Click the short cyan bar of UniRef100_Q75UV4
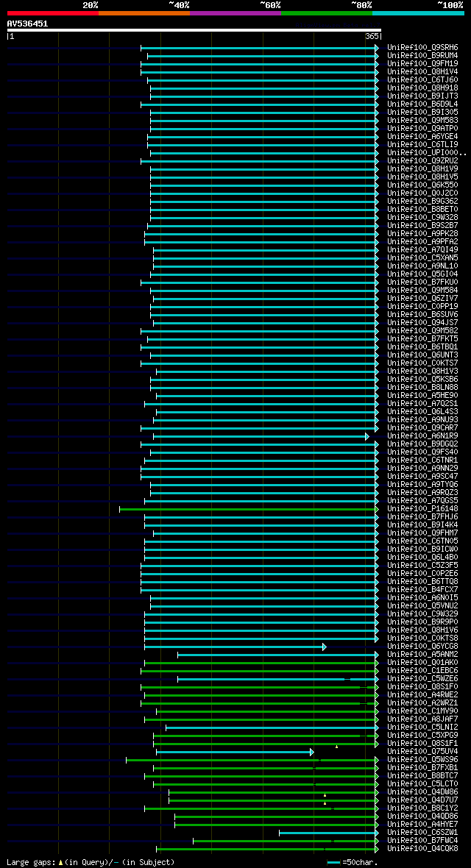This screenshot has height=868, width=471. (x=235, y=752)
